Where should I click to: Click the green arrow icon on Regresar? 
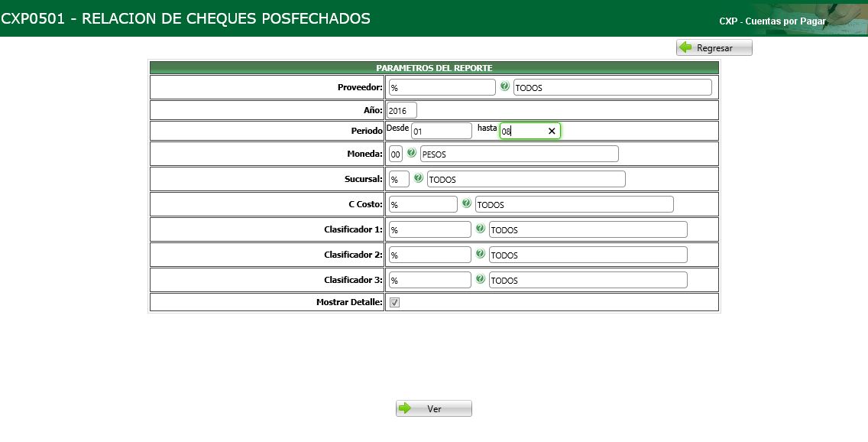click(x=685, y=47)
